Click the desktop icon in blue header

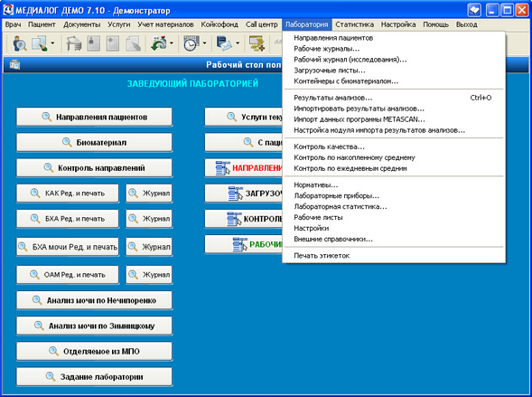pos(14,64)
